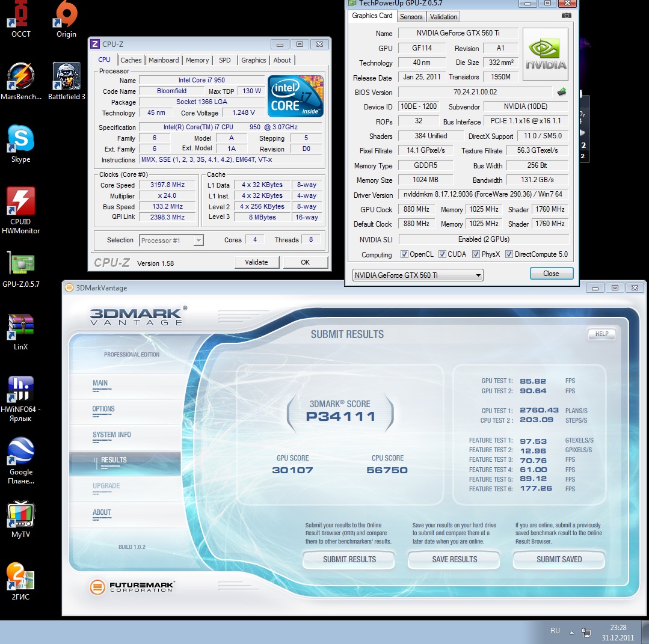The width and height of the screenshot is (649, 644).
Task: Open the GPU-Z.0.5.7 desktop icon
Action: click(x=20, y=269)
